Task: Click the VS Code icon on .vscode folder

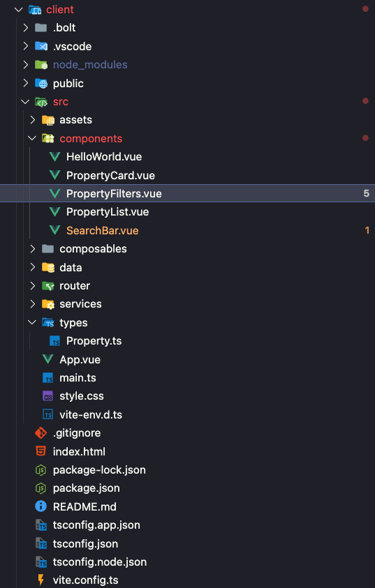Action: 41,46
